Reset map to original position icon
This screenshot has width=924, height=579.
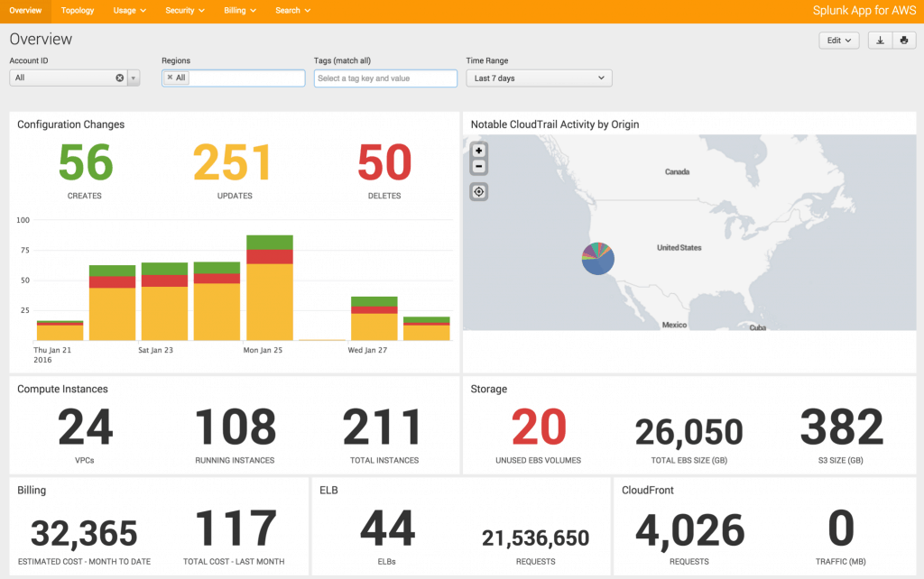[x=478, y=191]
